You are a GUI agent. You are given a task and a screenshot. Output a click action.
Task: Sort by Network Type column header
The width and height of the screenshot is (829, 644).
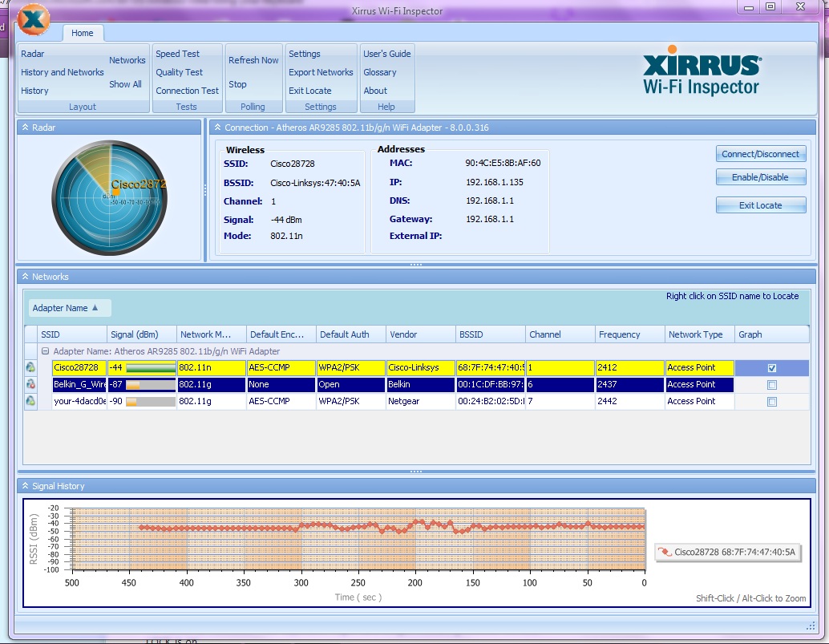700,334
